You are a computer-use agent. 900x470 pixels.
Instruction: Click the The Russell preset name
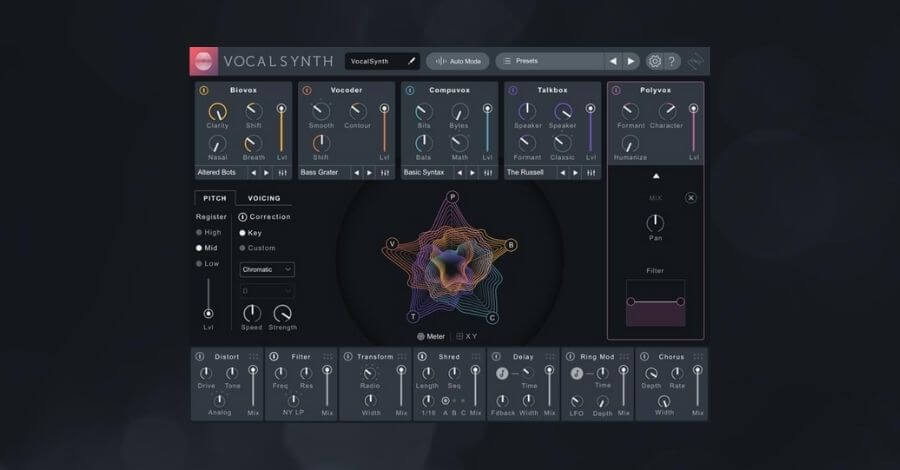pyautogui.click(x=525, y=172)
